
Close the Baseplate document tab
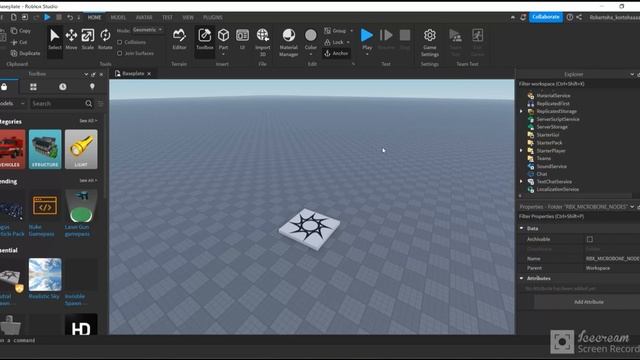pyautogui.click(x=149, y=74)
